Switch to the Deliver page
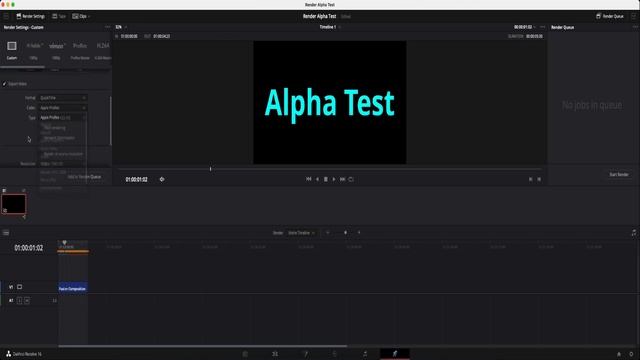Screen dimensions: 640x360 click(x=395, y=353)
